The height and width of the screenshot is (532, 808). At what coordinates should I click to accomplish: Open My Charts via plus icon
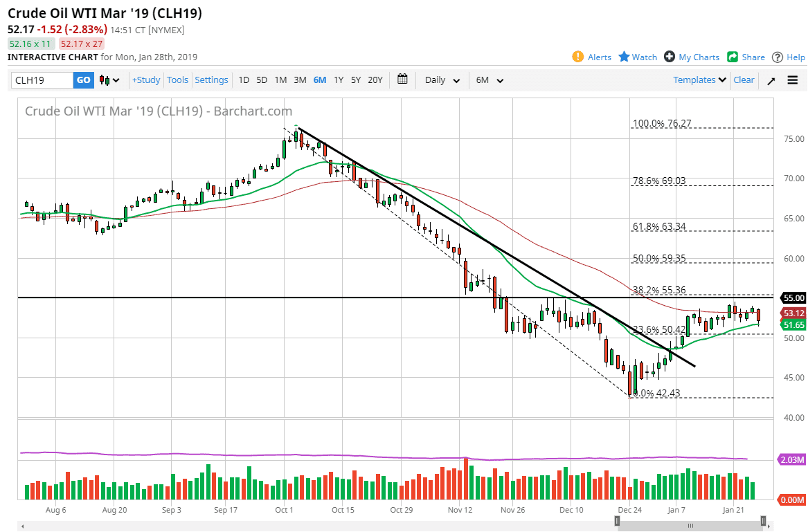(668, 57)
